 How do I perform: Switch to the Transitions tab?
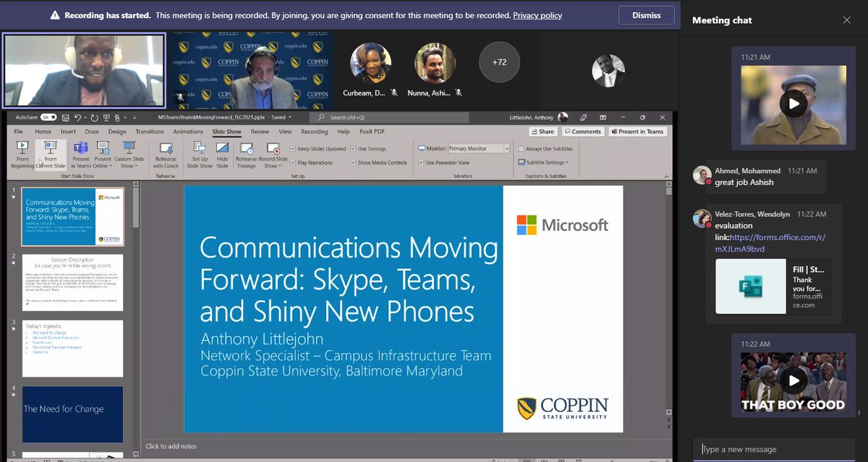(150, 132)
